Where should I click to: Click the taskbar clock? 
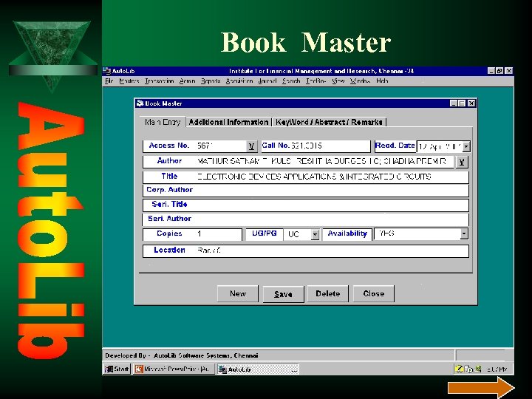tap(497, 369)
